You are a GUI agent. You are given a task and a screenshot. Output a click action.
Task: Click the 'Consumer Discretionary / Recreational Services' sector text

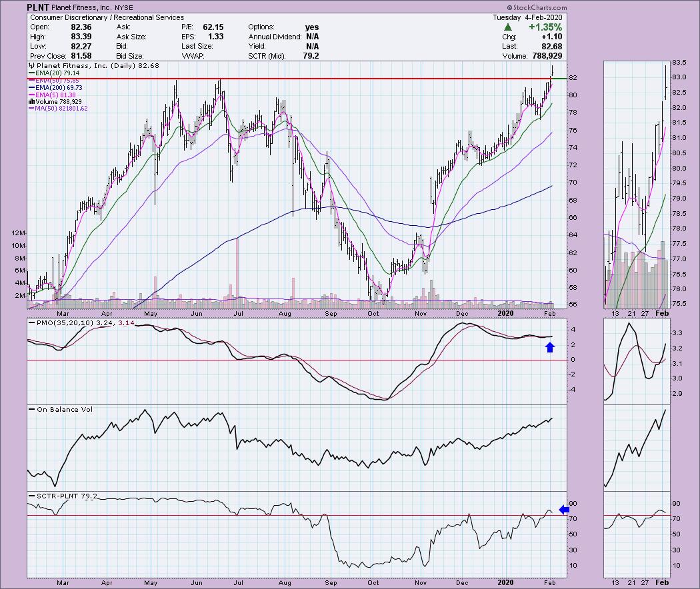point(107,17)
